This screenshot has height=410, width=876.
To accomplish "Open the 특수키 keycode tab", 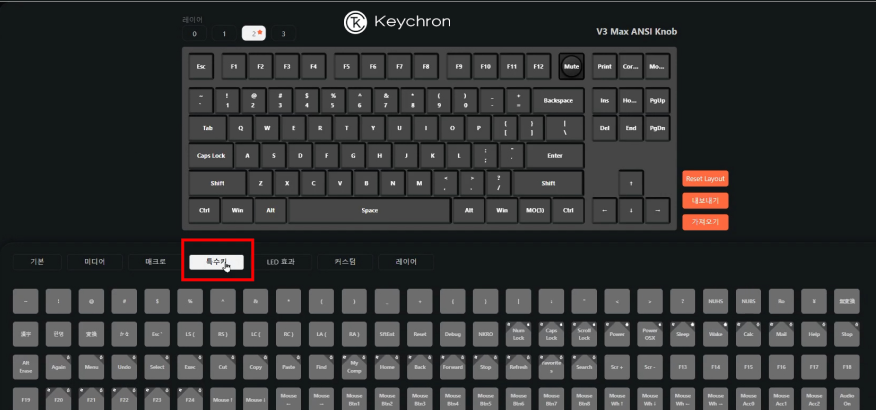I will coord(216,261).
